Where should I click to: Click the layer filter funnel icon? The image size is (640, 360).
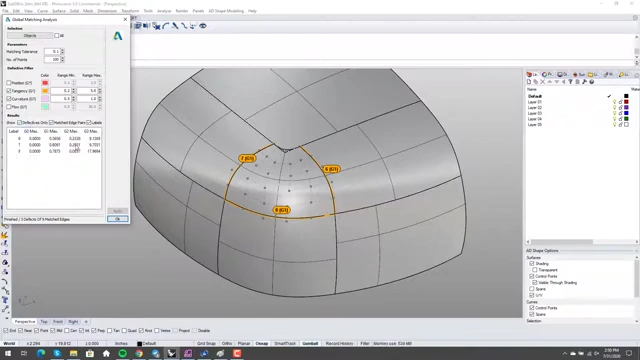click(570, 82)
